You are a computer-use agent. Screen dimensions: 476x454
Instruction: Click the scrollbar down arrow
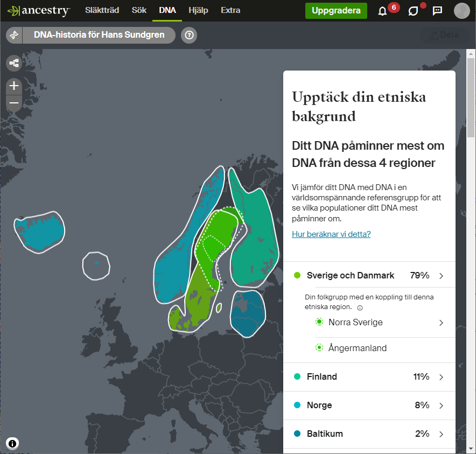[x=471, y=449]
